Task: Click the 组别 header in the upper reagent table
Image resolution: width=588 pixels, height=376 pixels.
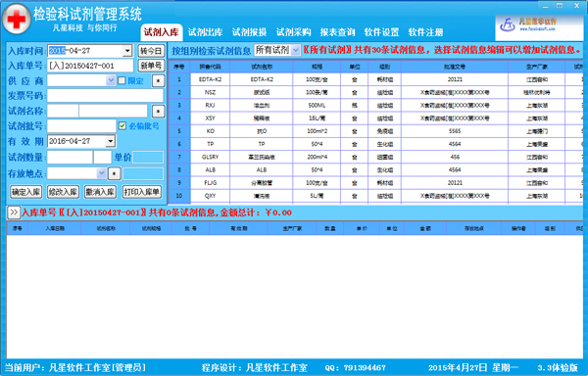Action: [x=385, y=67]
